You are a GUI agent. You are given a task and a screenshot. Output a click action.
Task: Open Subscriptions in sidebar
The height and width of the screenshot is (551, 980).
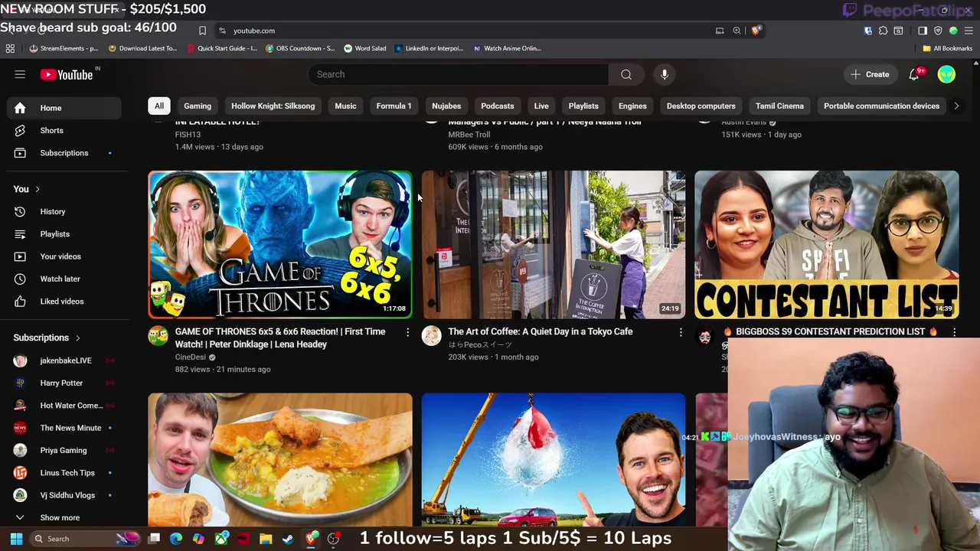[x=64, y=153]
